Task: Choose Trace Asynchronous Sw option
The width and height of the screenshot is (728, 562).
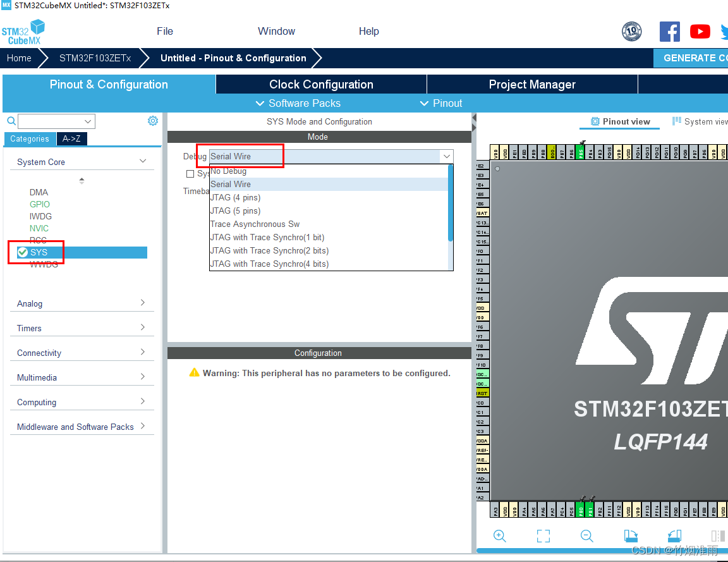Action: click(x=329, y=224)
